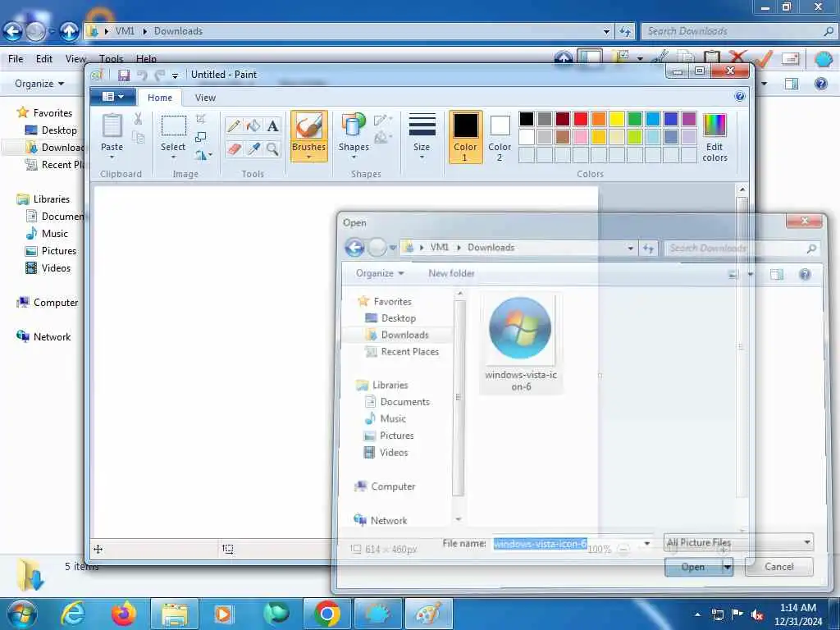This screenshot has height=630, width=840.
Task: Pick the red color swatch
Action: (x=580, y=119)
